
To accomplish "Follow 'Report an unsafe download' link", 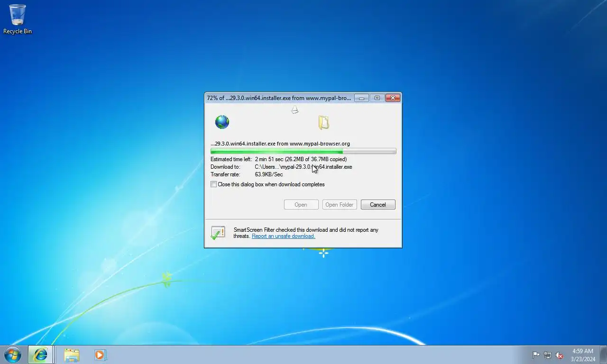I will coord(284,236).
